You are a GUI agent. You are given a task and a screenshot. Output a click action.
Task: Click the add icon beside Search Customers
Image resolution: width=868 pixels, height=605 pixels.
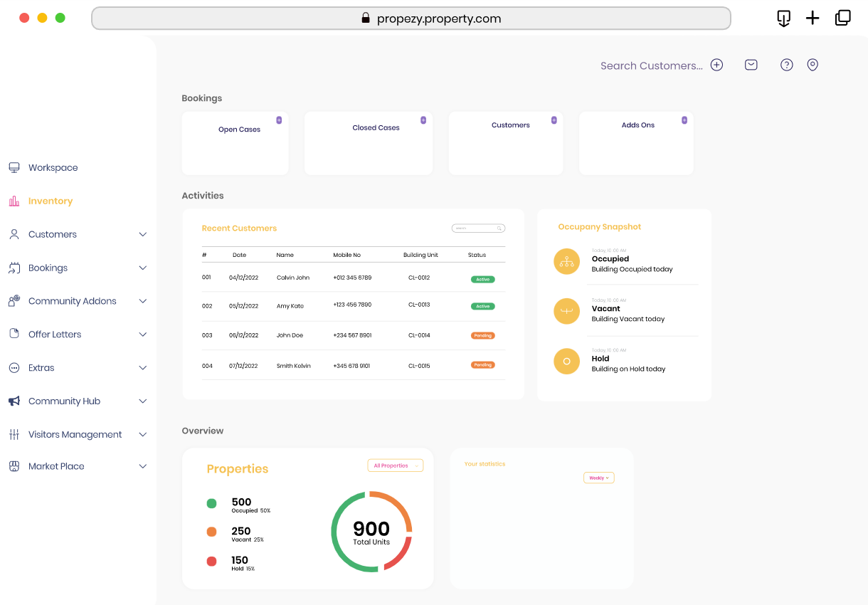click(716, 65)
